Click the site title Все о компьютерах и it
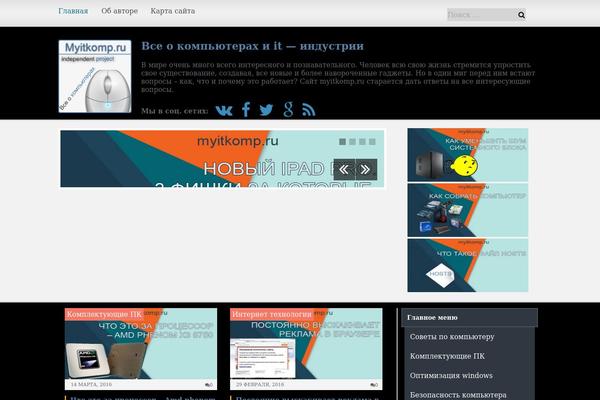 pos(253,46)
